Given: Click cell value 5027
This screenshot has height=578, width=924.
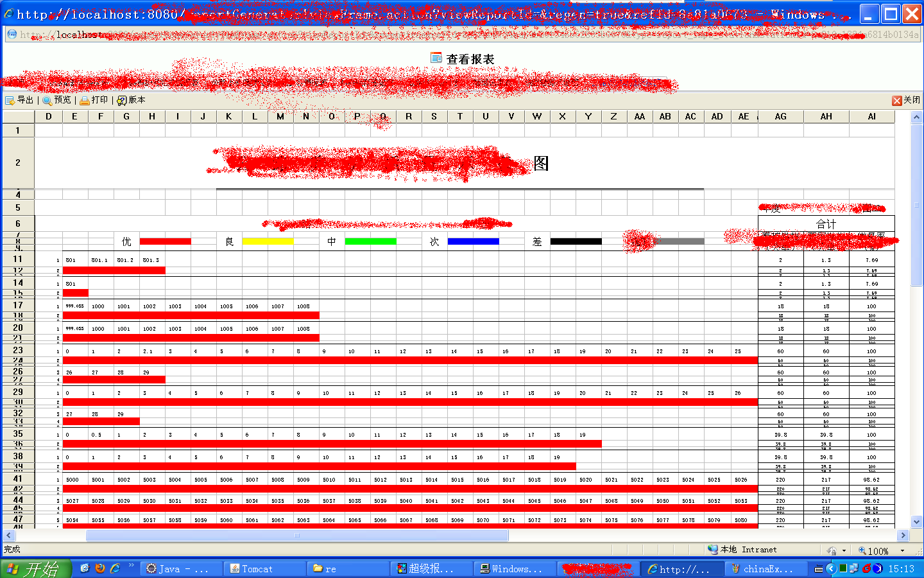Looking at the screenshot, I should point(72,501).
